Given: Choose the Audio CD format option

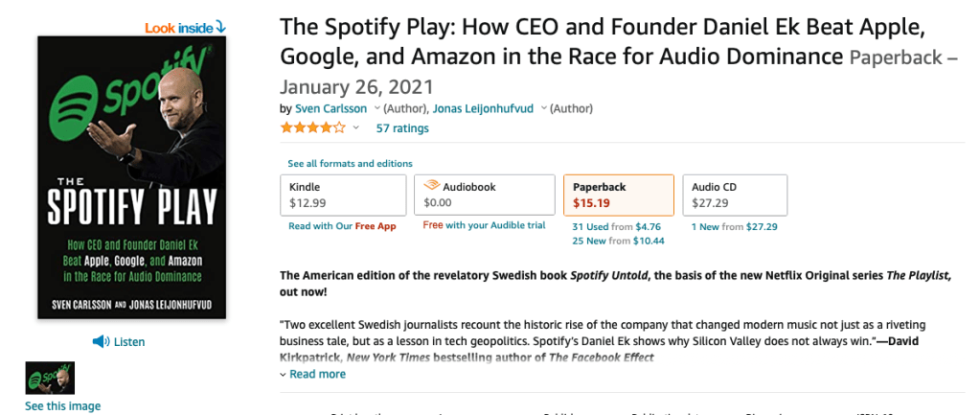Looking at the screenshot, I should coord(734,195).
